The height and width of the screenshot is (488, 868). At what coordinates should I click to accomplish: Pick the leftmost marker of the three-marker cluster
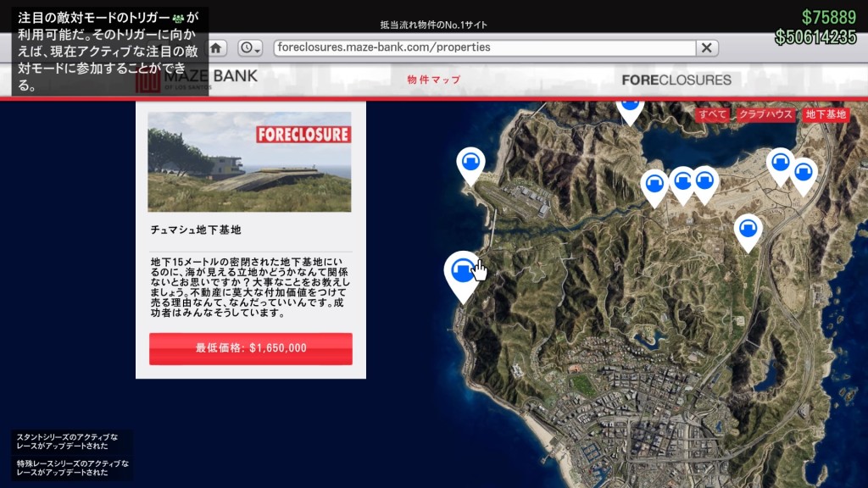(654, 184)
